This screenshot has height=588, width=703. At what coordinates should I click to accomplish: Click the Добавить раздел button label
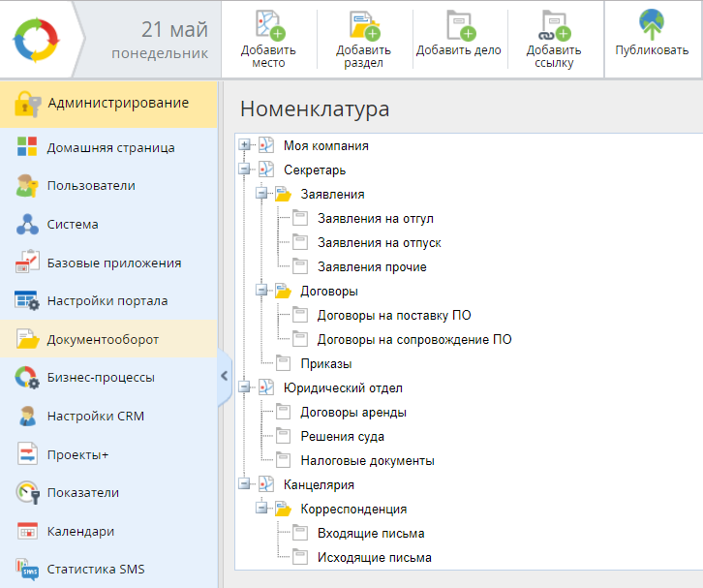click(x=364, y=56)
